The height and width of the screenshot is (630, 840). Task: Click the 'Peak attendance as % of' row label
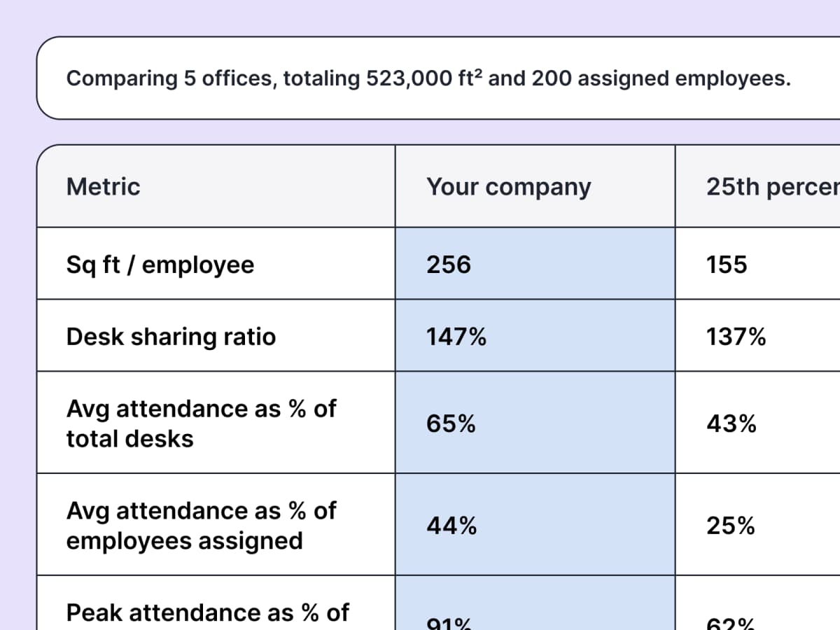(x=207, y=613)
